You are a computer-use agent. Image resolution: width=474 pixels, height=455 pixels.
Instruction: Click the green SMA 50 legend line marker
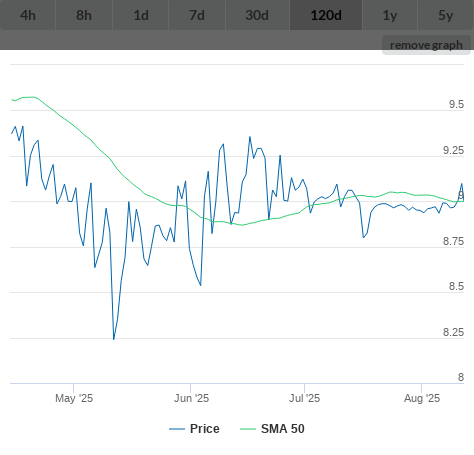tap(248, 429)
